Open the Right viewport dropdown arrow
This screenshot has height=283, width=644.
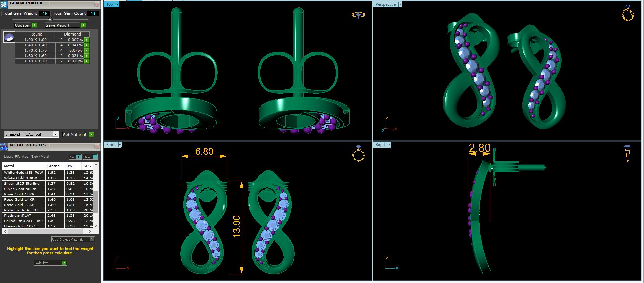pos(389,145)
